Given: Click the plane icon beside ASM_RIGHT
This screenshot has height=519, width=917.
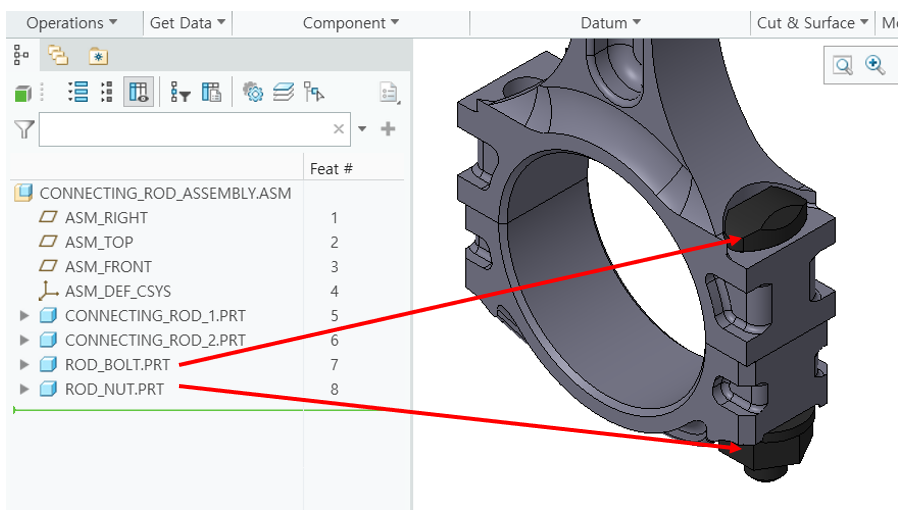Looking at the screenshot, I should pyautogui.click(x=48, y=217).
